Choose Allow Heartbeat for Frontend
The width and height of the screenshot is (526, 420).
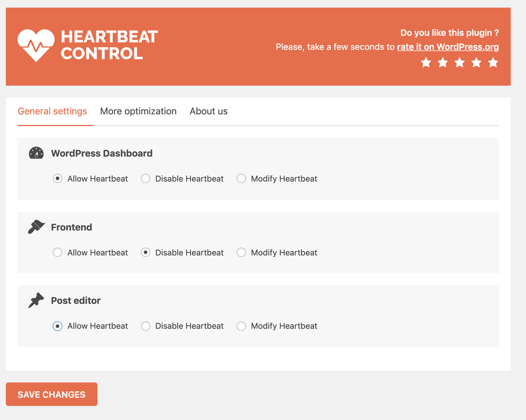pyautogui.click(x=58, y=252)
